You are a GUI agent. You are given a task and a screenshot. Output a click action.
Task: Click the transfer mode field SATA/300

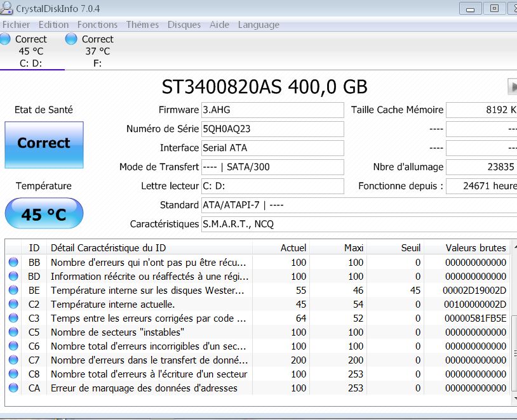(x=272, y=167)
